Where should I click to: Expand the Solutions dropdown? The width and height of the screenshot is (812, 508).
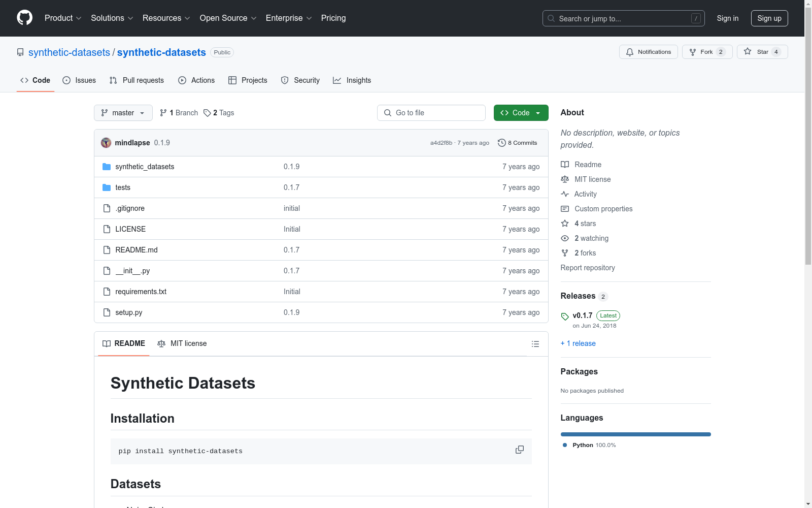[112, 18]
